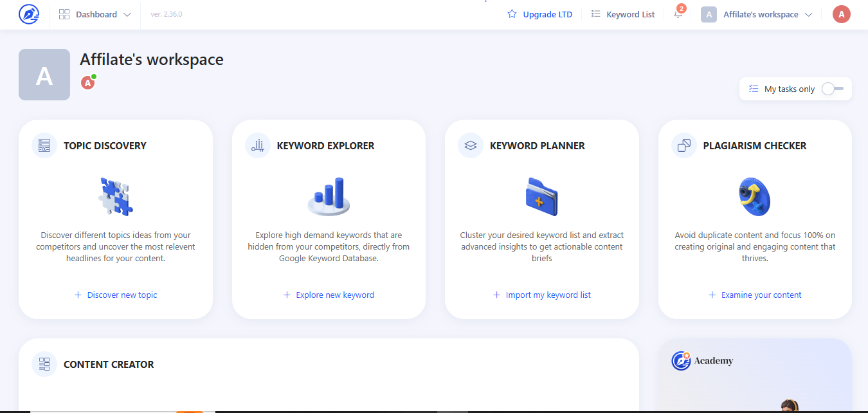Click the KEYWORD EXPLORER card title
The image size is (868, 413).
(x=325, y=145)
